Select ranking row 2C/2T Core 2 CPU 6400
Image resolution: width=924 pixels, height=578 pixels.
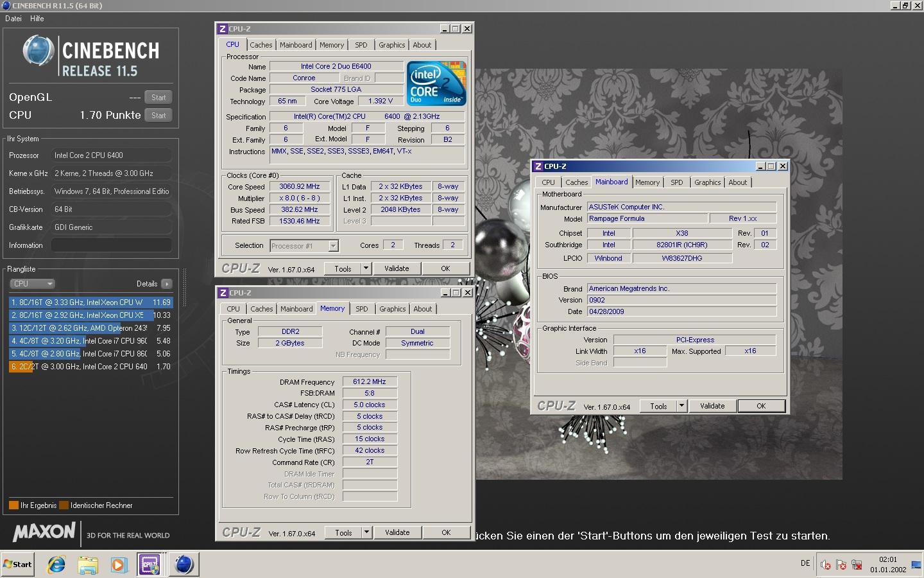click(x=90, y=367)
